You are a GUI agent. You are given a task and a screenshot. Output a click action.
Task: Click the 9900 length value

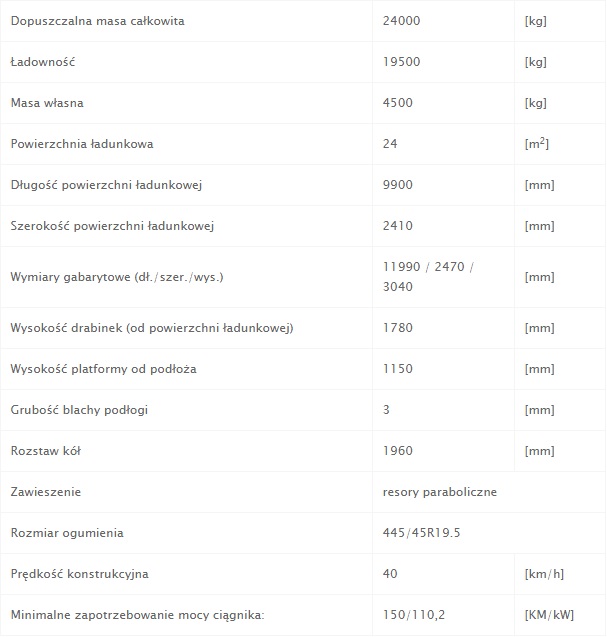(x=397, y=185)
